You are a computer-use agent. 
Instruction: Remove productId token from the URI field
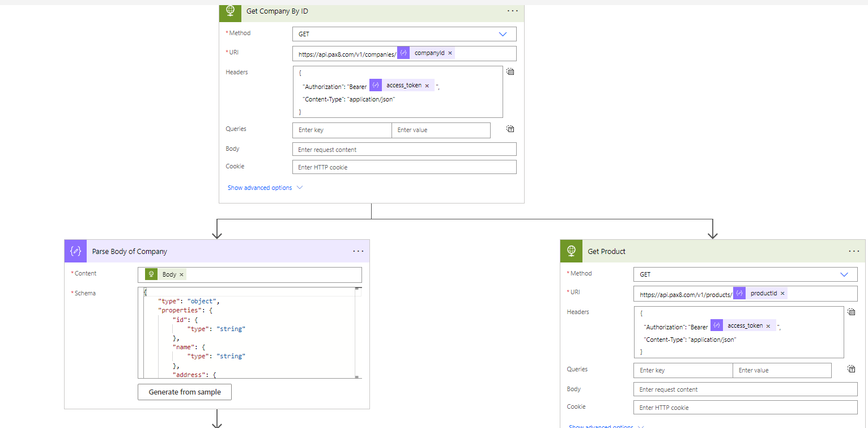(x=782, y=294)
